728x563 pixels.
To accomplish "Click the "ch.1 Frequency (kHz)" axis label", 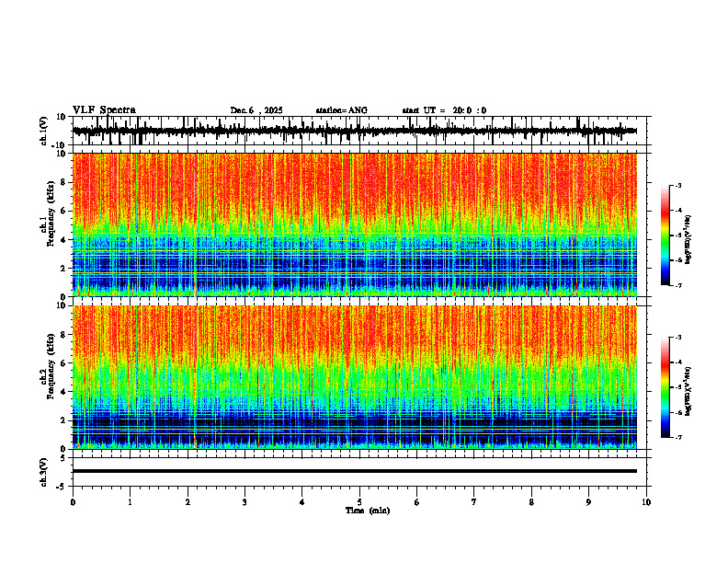I will tap(48, 213).
